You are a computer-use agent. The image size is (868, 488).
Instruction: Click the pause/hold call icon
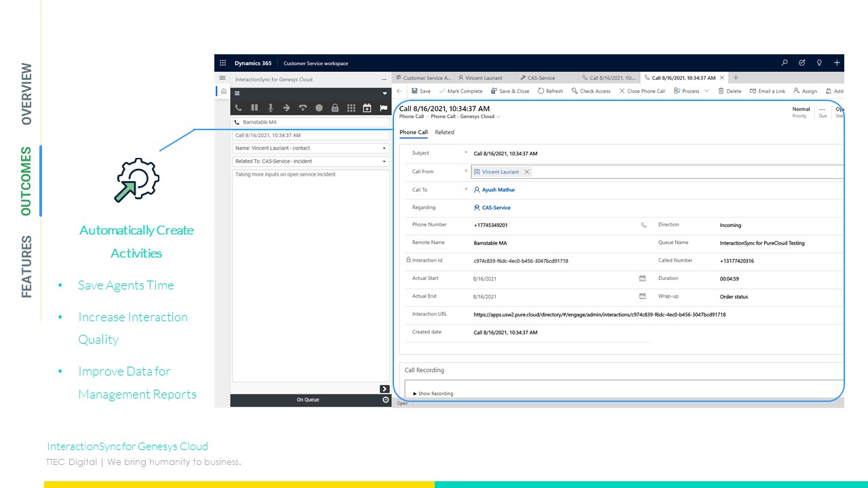click(x=254, y=108)
